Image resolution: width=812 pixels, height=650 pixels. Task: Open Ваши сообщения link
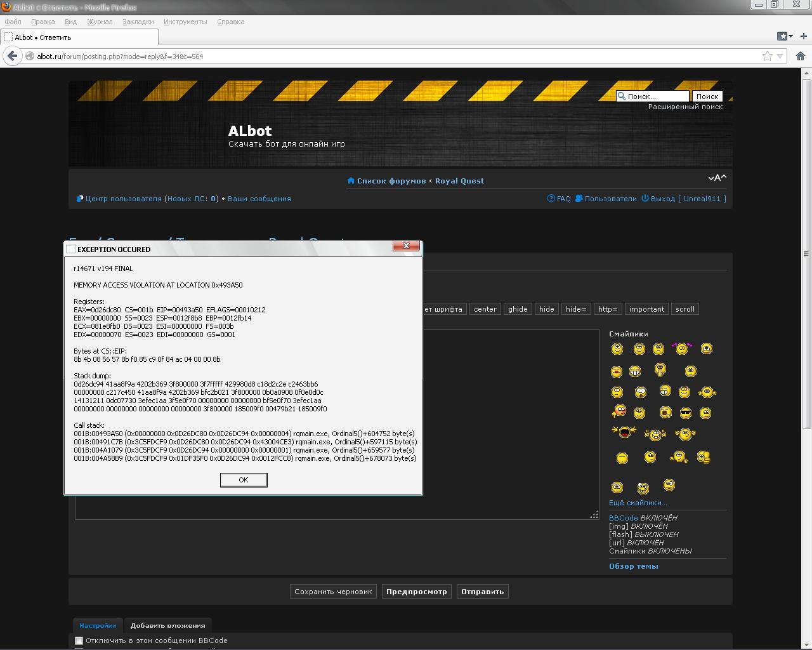coord(259,199)
